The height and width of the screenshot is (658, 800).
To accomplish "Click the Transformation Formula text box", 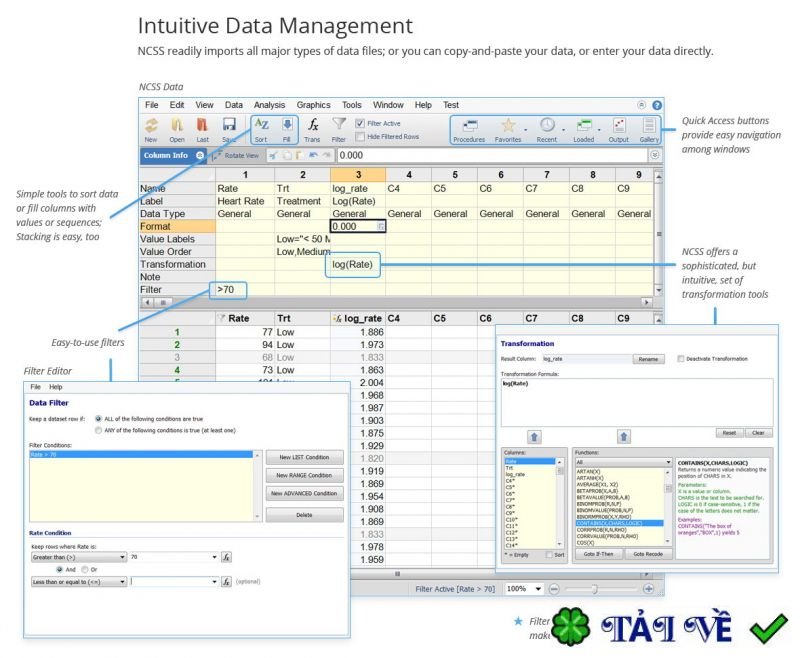I will 637,402.
